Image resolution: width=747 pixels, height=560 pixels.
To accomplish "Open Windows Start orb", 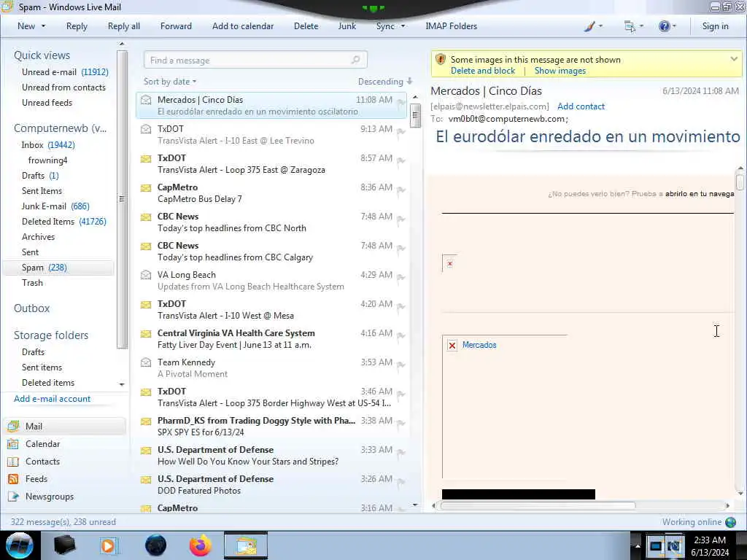I will coord(20,545).
